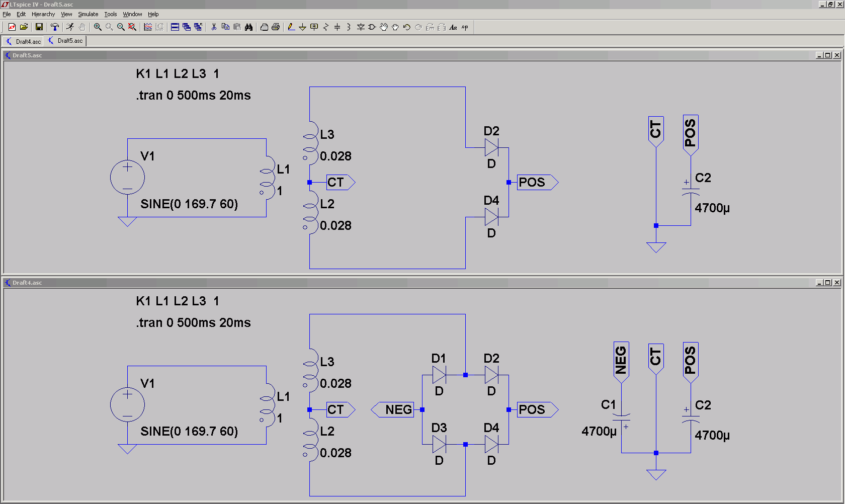
Task: Click diode D3 in the Draft4 schematic
Action: [x=439, y=444]
